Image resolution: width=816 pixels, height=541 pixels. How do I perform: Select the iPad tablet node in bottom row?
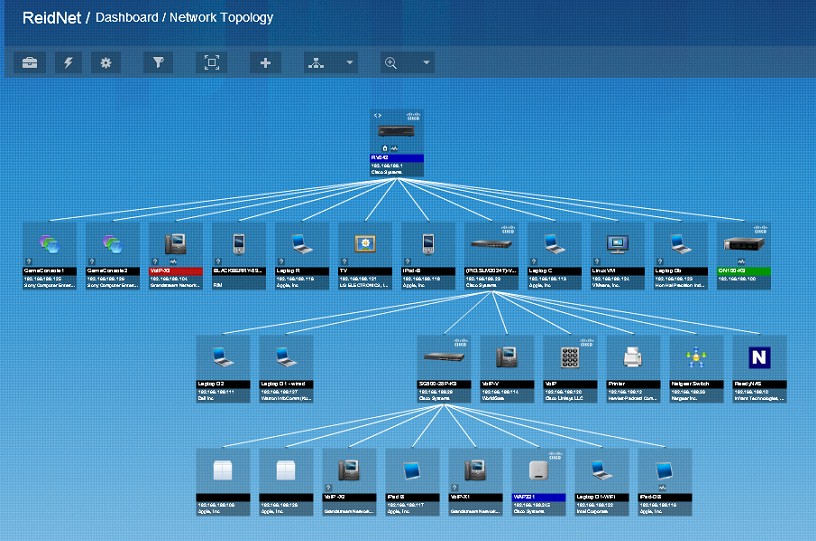pos(412,482)
